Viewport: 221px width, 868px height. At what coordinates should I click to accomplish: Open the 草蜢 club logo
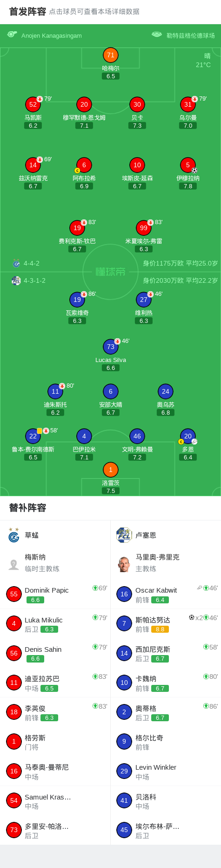point(14,535)
